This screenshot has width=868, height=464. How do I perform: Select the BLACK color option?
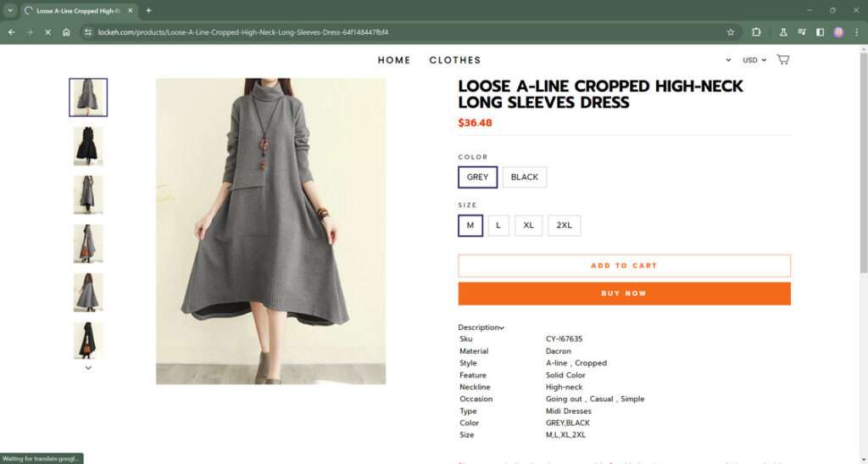click(x=525, y=177)
